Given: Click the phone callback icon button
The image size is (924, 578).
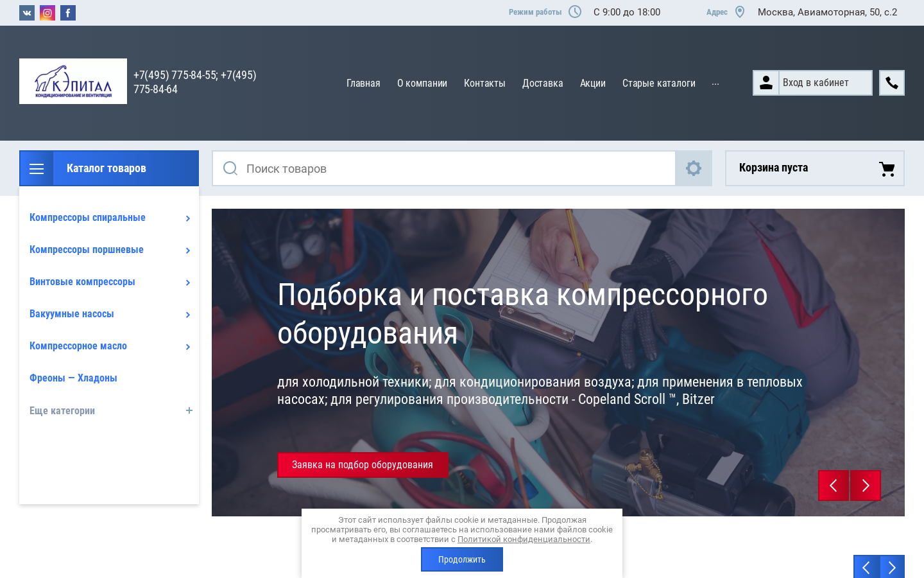Looking at the screenshot, I should [x=892, y=83].
